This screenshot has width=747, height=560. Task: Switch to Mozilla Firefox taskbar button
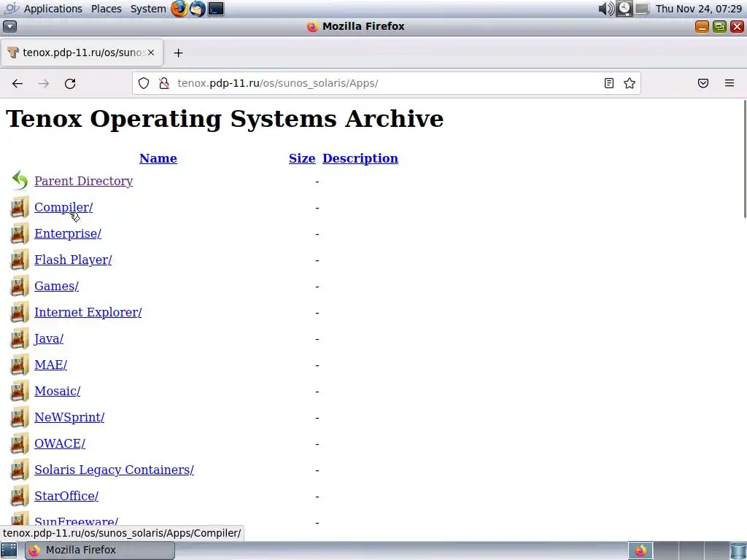click(x=100, y=551)
